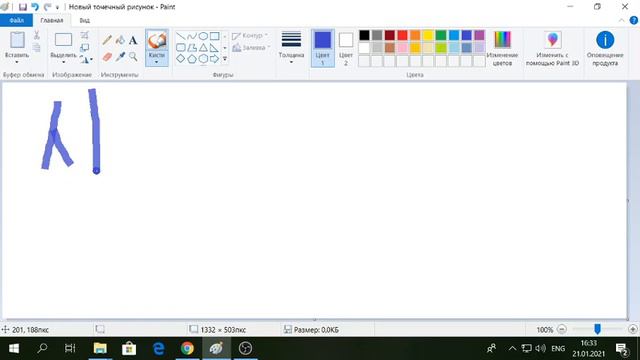The width and height of the screenshot is (640, 360).
Task: Open Microsoft Edge from the taskbar
Action: (158, 349)
